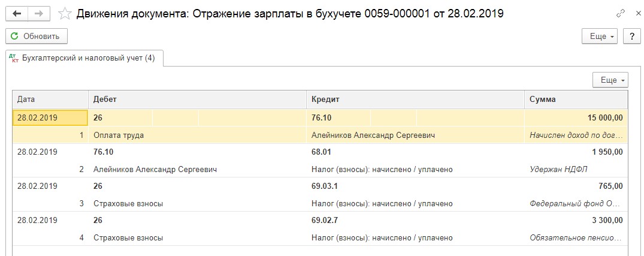Click the Сумма column header
Image resolution: width=644 pixels, height=256 pixels.
576,100
